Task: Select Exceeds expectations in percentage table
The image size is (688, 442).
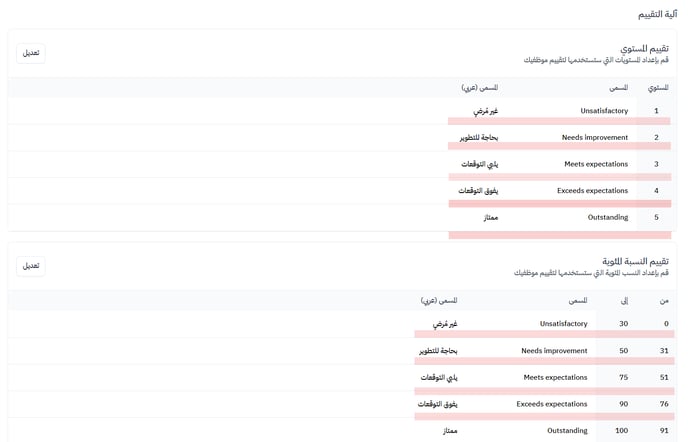Action: coord(552,404)
